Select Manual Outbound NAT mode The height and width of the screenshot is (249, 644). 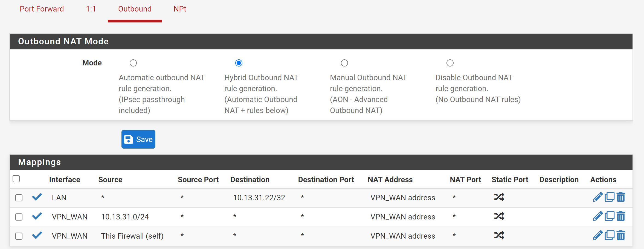344,63
